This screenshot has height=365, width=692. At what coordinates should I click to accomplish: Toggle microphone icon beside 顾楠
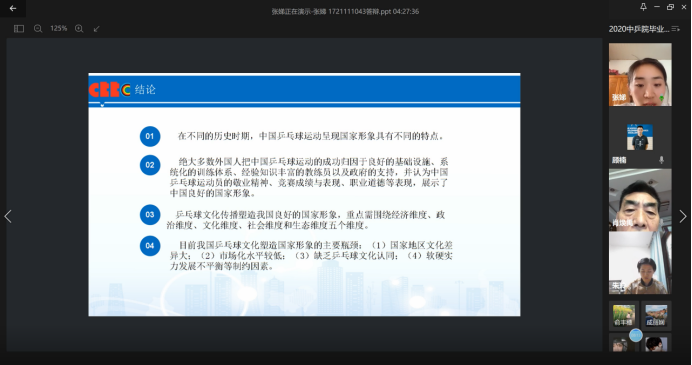tap(661, 160)
